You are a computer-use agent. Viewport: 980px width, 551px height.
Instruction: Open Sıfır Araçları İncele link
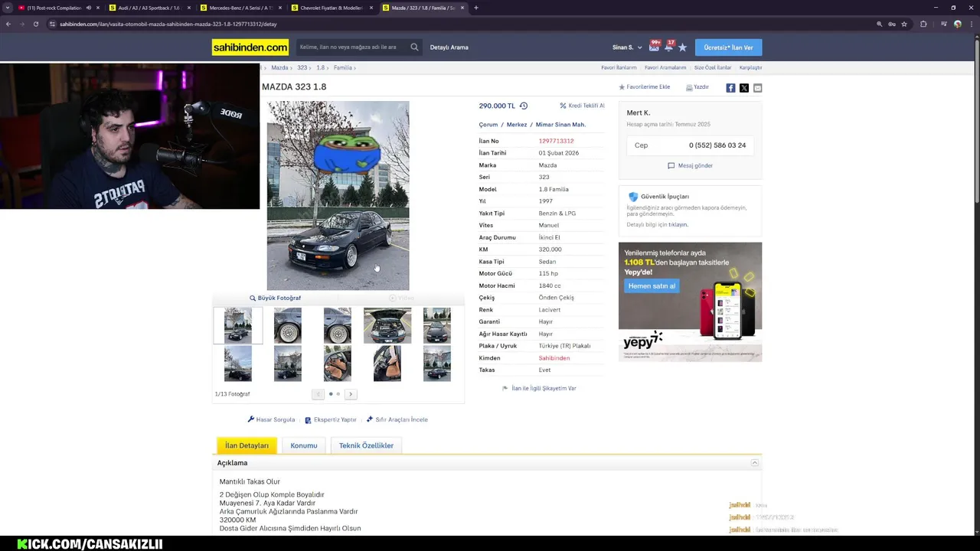397,419
